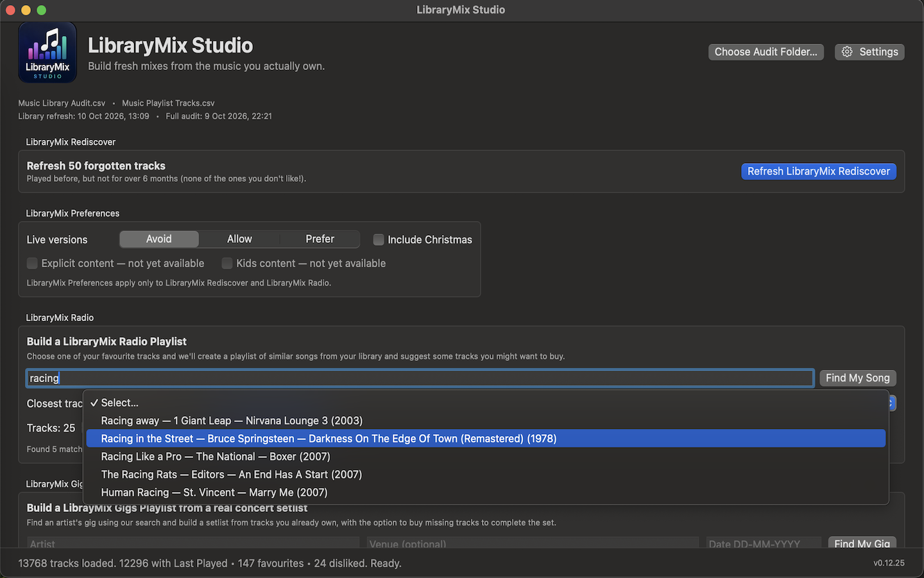The height and width of the screenshot is (578, 924).
Task: Click the Closest track dropdown arrow
Action: (x=892, y=403)
